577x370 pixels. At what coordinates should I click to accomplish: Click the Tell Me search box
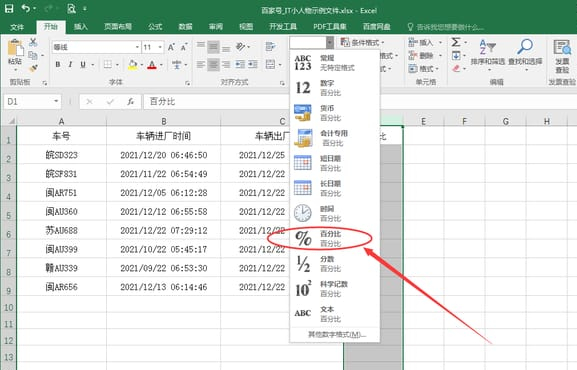coord(445,27)
